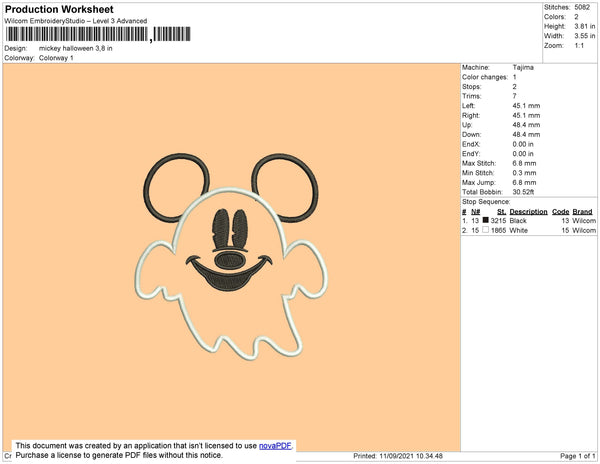Click the 'Max Jump:' label
This screenshot has width=600, height=464.
pyautogui.click(x=479, y=182)
